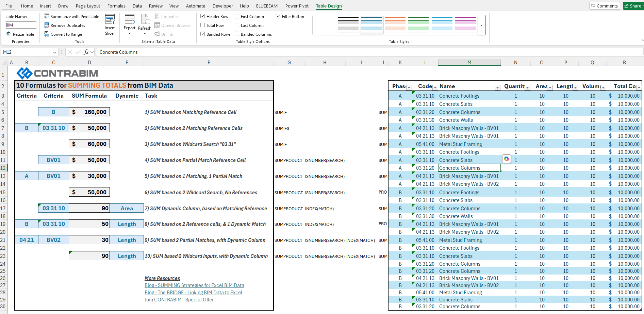The width and height of the screenshot is (644, 314).
Task: Open the Name column filter dropdown
Action: tap(497, 87)
